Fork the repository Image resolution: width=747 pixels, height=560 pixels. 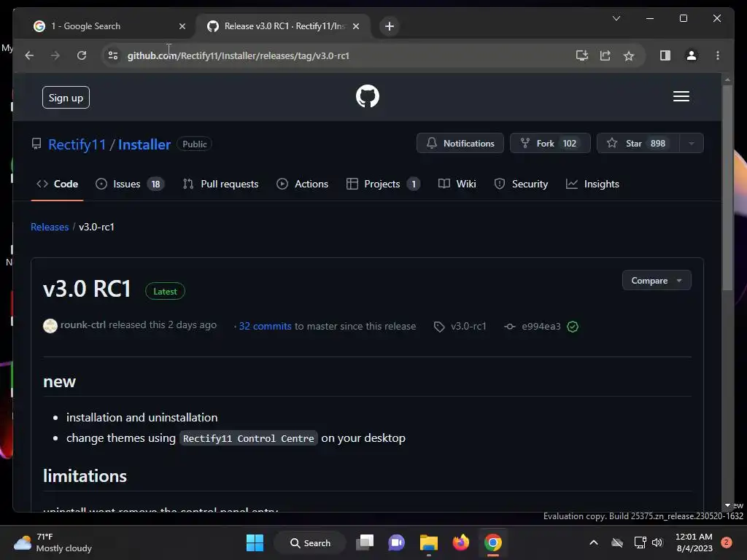(550, 144)
